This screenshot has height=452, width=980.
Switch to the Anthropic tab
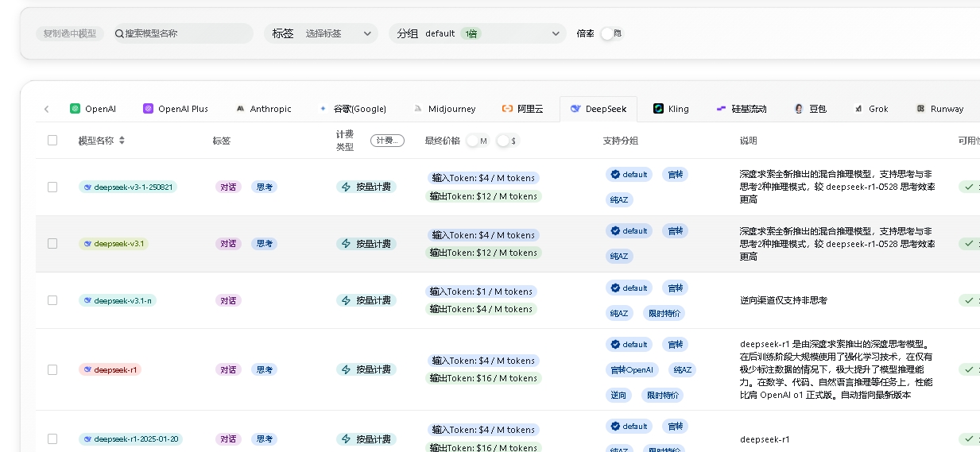[264, 109]
